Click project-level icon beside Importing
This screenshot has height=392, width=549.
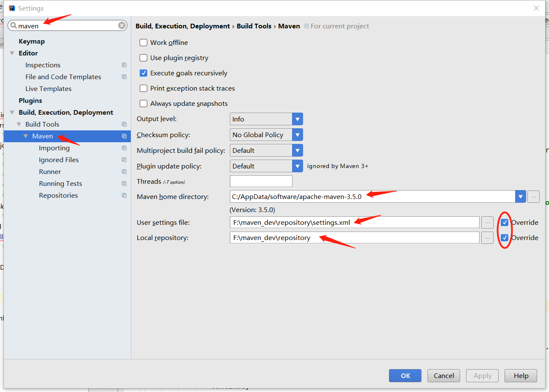124,148
